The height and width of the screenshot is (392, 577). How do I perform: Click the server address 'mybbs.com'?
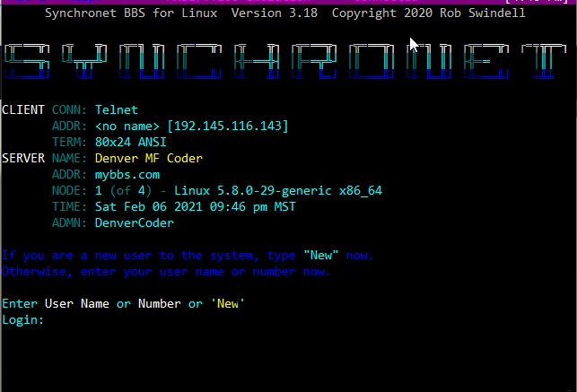pos(127,175)
